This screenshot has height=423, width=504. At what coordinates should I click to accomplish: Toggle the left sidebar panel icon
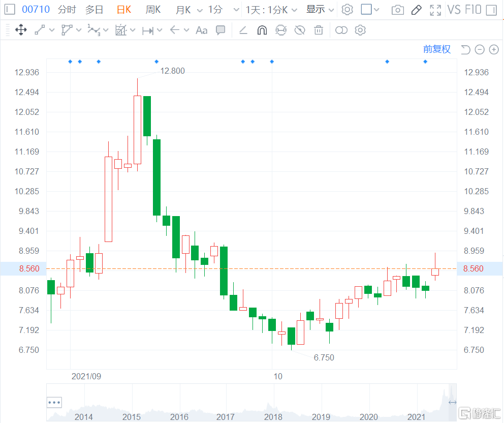pos(10,9)
